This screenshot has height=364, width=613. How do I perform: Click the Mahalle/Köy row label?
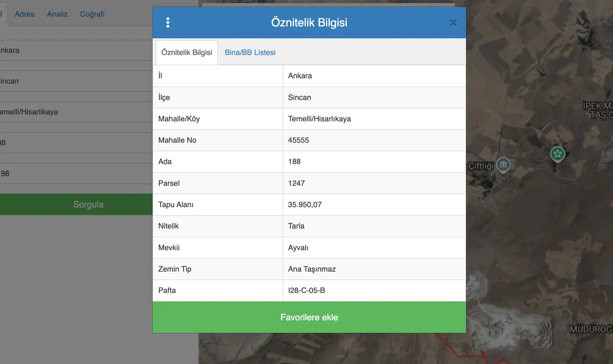click(179, 119)
